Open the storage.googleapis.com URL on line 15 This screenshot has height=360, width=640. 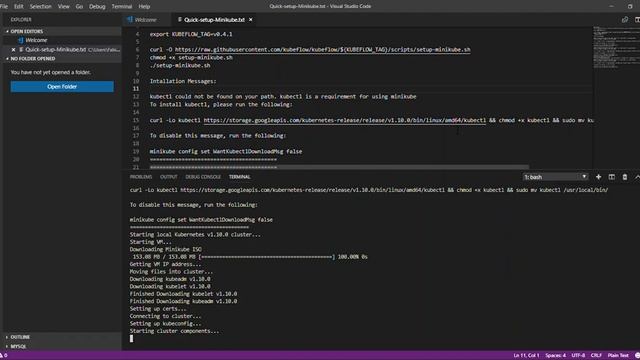click(x=344, y=120)
